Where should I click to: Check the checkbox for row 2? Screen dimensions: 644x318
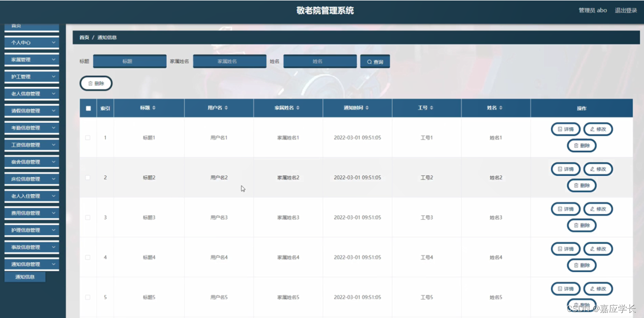click(88, 178)
